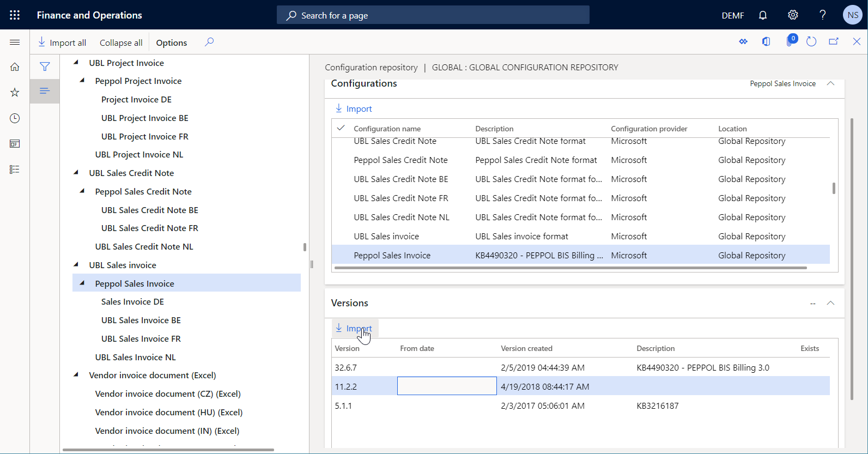
Task: Open the notifications bell
Action: click(763, 15)
